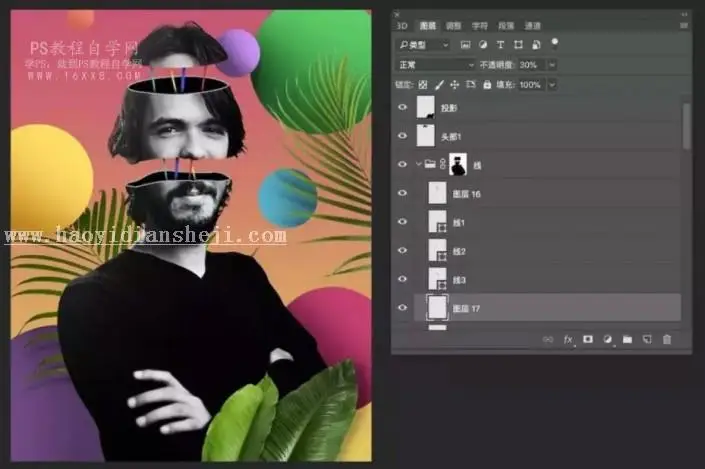Screen dimensions: 705x469
Task: Hide the 投影 layer
Action: [x=402, y=107]
